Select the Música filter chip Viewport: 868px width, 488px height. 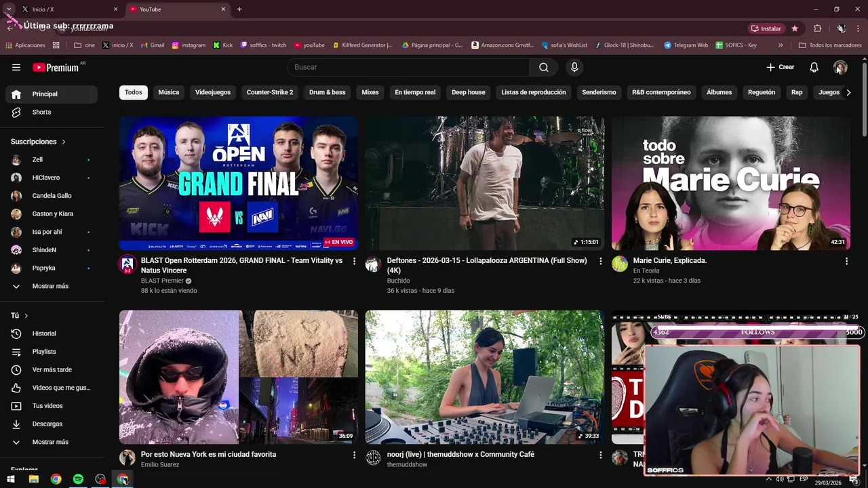[169, 92]
